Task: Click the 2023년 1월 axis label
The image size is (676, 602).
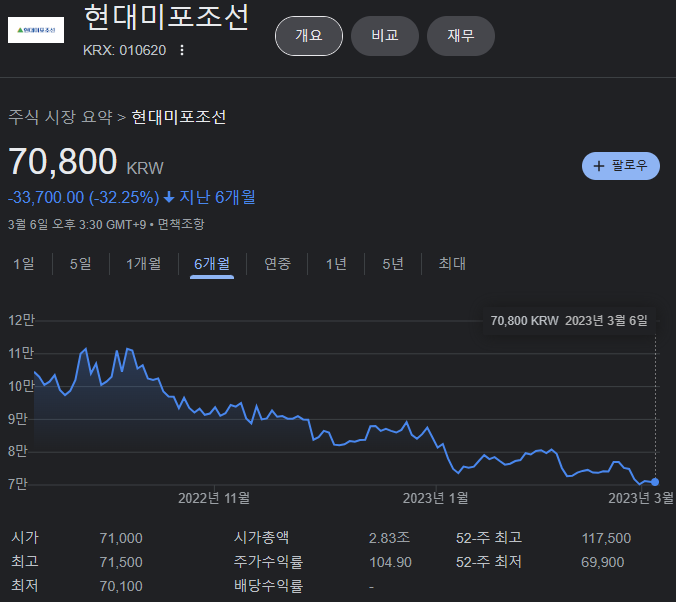Action: 435,499
